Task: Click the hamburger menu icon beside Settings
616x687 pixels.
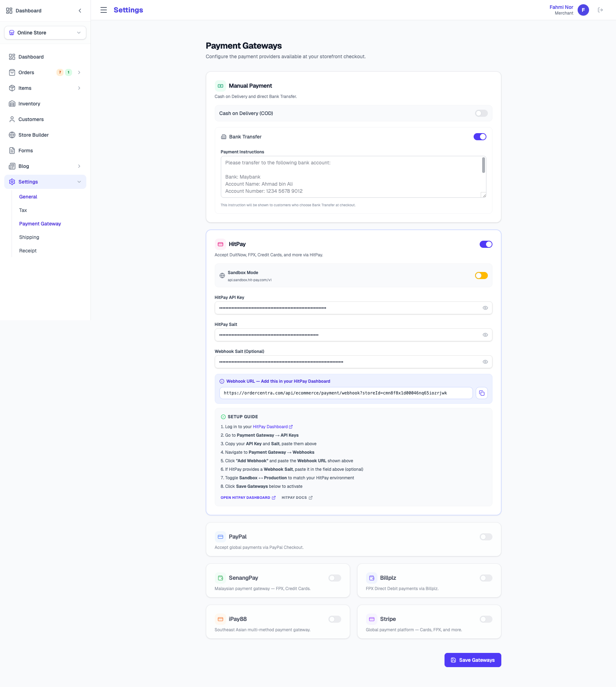Action: 103,10
